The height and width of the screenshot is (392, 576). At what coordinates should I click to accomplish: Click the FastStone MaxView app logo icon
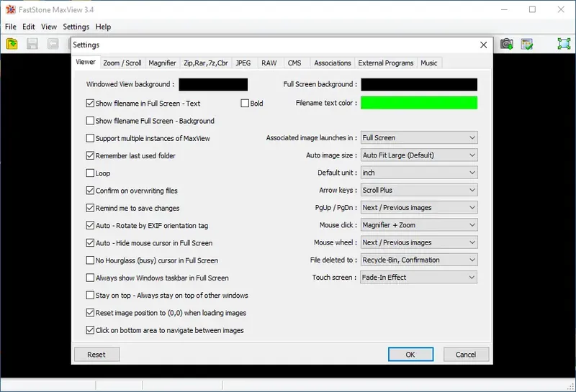click(11, 9)
